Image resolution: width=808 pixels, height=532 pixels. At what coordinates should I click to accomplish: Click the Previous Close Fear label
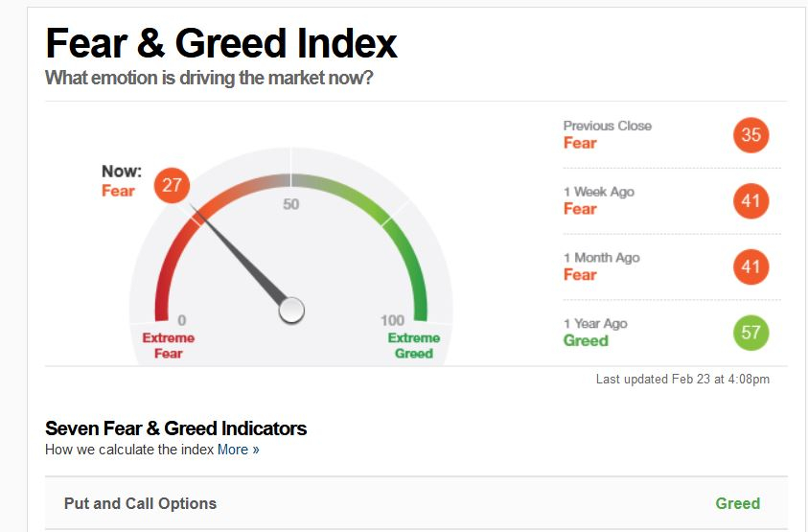click(580, 143)
